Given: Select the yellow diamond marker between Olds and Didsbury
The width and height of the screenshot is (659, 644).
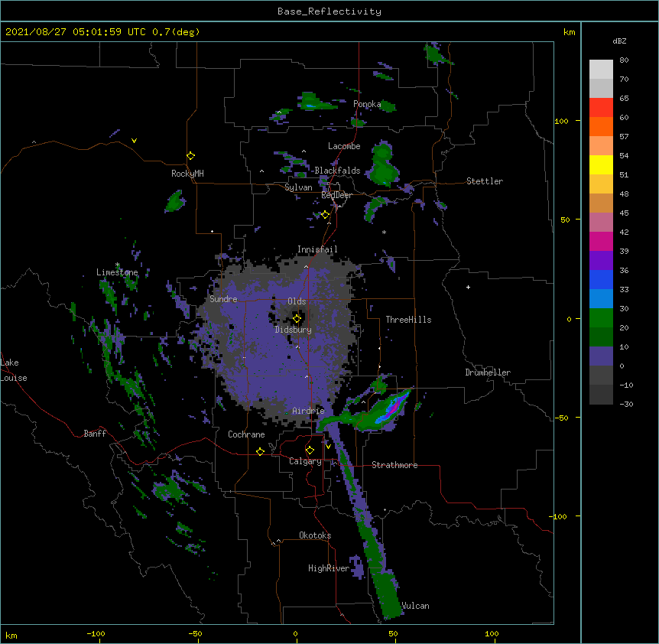Looking at the screenshot, I should pos(297,318).
